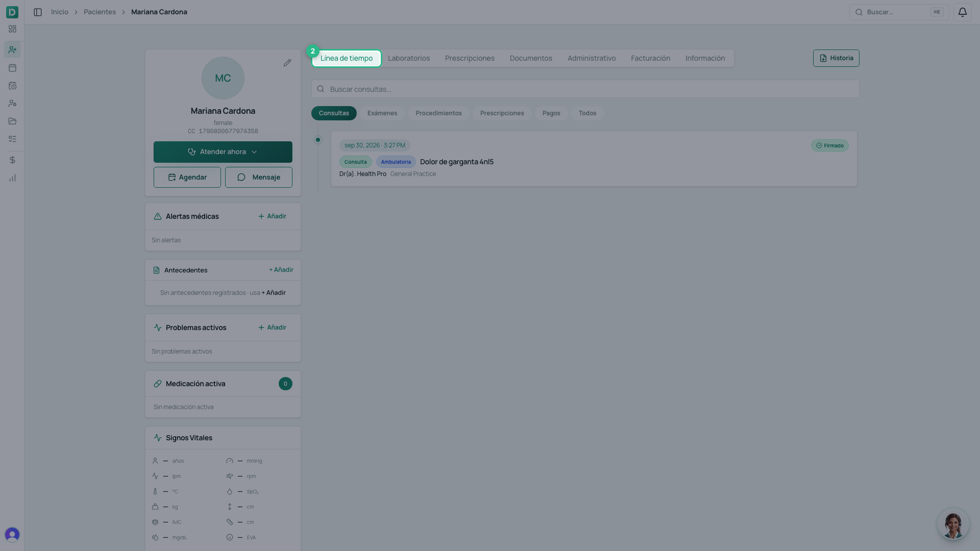Open the Información tab
The image size is (980, 551).
[705, 58]
